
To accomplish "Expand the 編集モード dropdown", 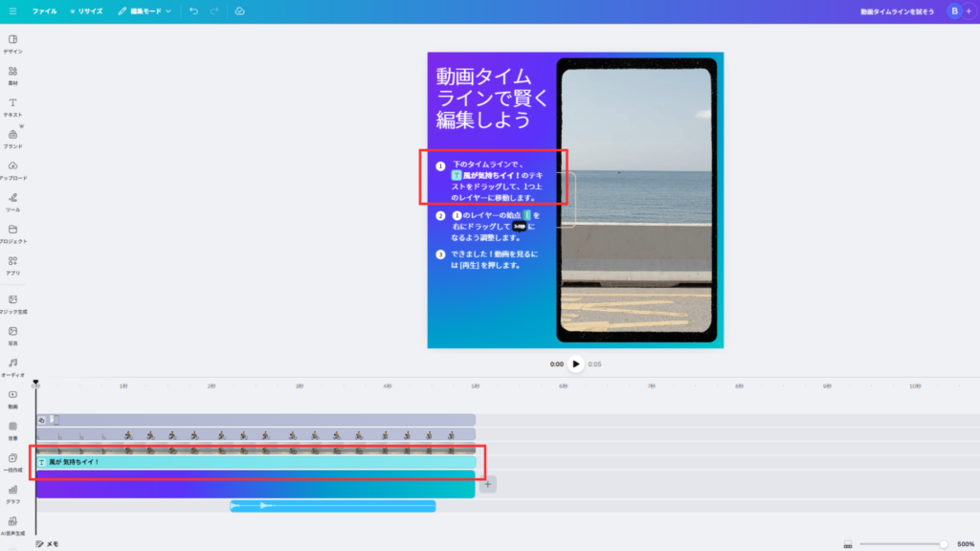I will point(145,11).
